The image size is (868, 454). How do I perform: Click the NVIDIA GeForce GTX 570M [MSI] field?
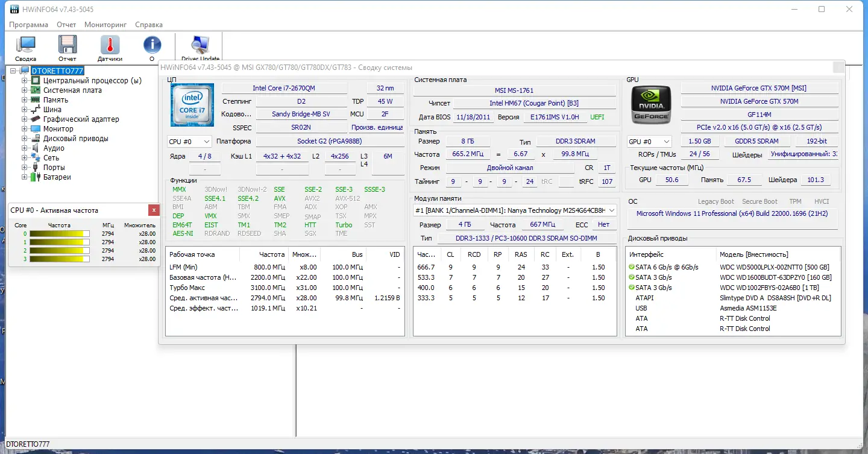[x=759, y=88]
